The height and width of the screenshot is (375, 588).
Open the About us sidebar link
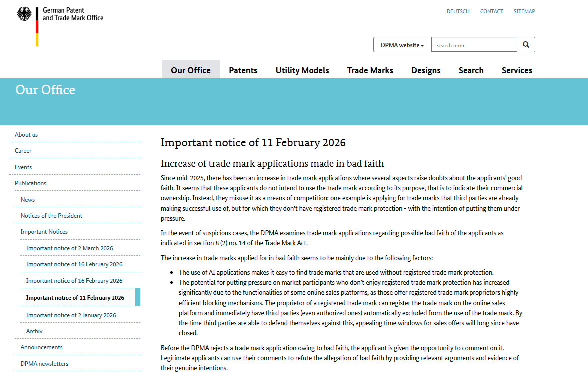(x=26, y=135)
